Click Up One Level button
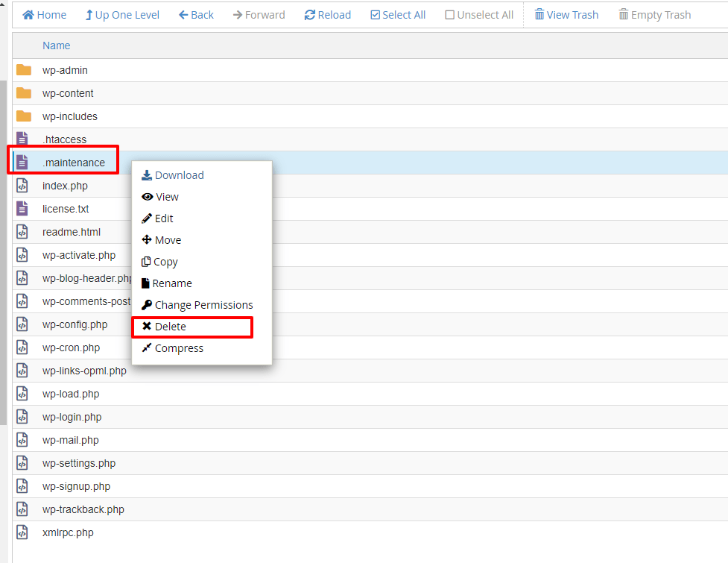 pyautogui.click(x=122, y=15)
